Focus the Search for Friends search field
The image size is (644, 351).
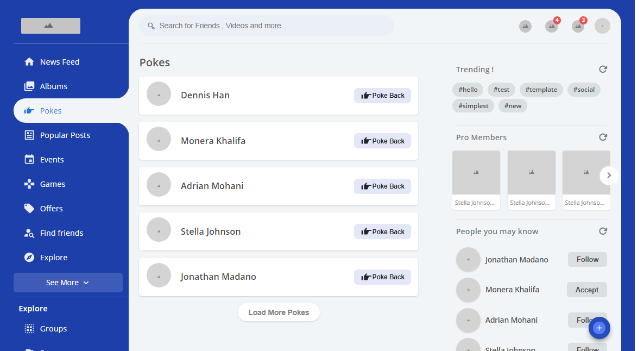[x=266, y=26]
